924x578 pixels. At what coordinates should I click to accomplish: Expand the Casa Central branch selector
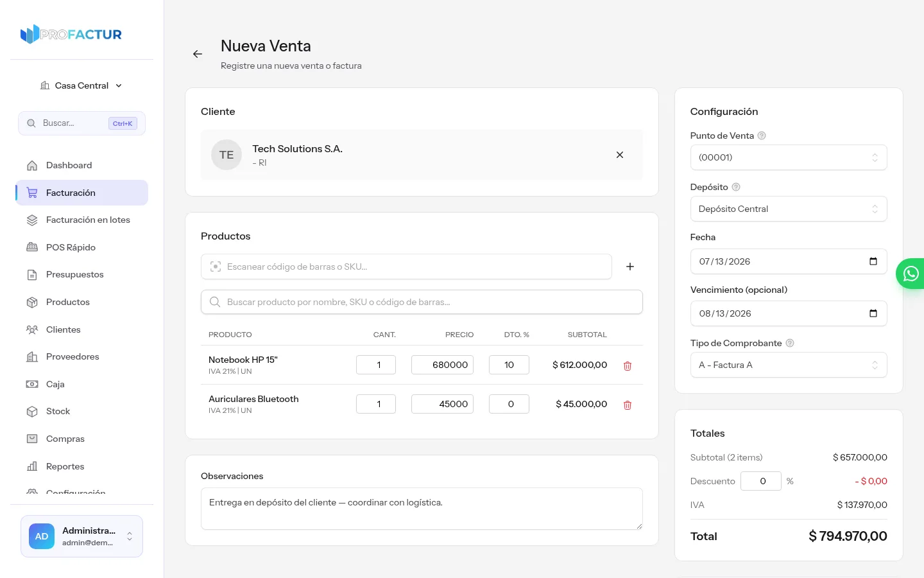[x=81, y=85]
